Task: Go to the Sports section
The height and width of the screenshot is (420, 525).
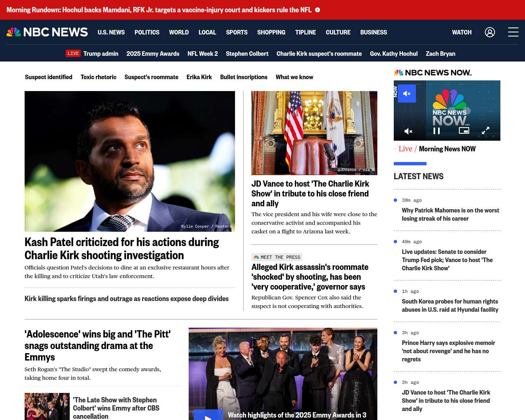Action: pos(237,32)
